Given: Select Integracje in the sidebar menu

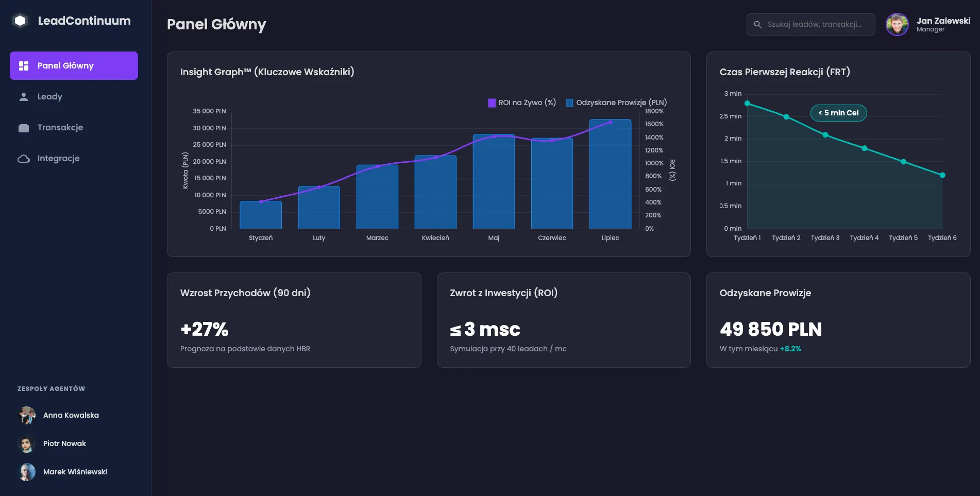Looking at the screenshot, I should [x=58, y=158].
